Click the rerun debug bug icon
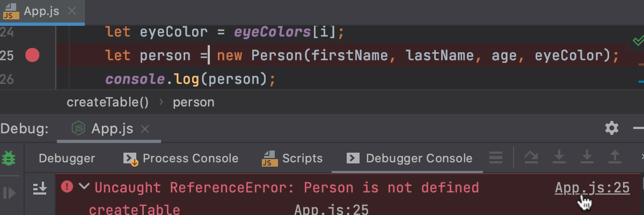Image resolution: width=644 pixels, height=215 pixels. pos(9,158)
